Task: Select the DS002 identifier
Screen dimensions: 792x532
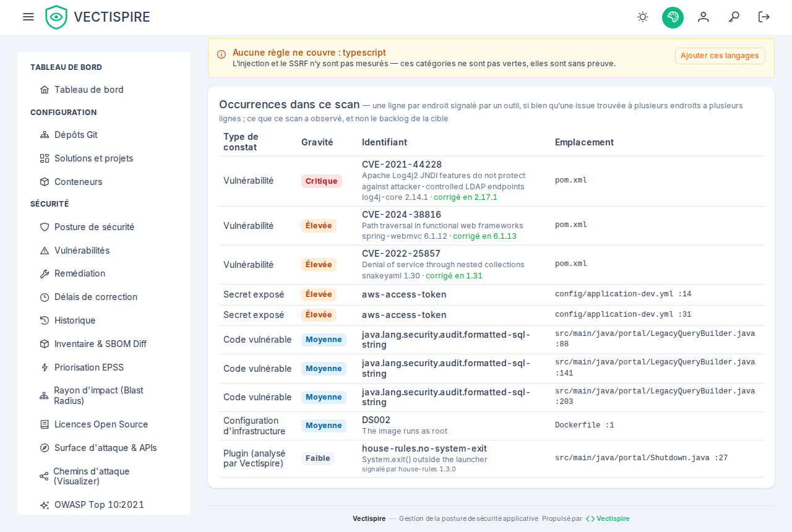Action: pyautogui.click(x=376, y=420)
